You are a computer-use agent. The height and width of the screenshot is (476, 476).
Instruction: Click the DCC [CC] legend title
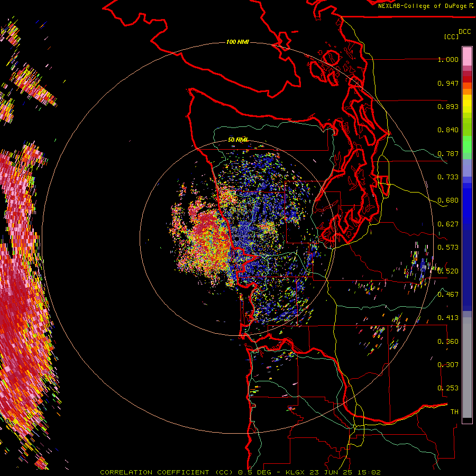pos(457,34)
